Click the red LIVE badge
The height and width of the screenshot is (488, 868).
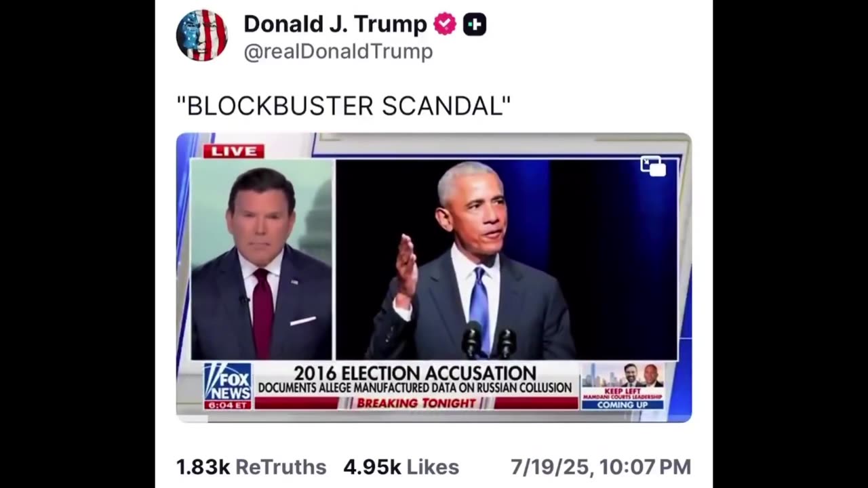point(234,151)
